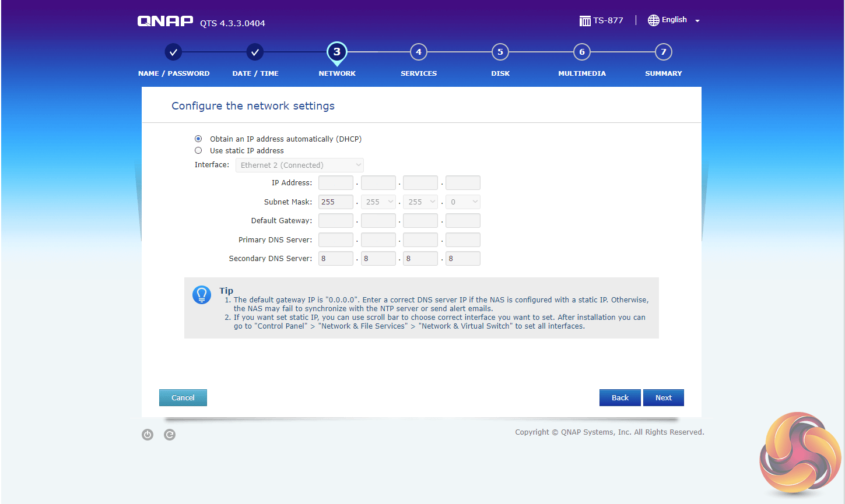Click the lightbulb Tip icon
Screen dimensions: 845x504
coord(202,295)
